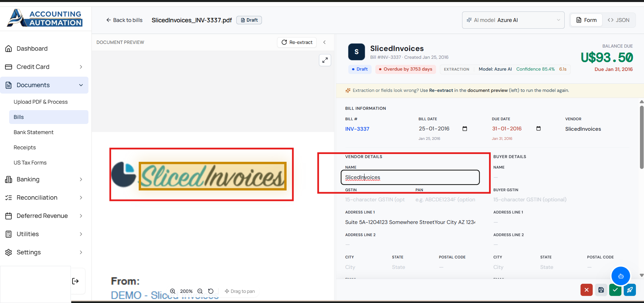644x303 pixels.
Task: Open the bill date calendar picker
Action: pyautogui.click(x=465, y=129)
